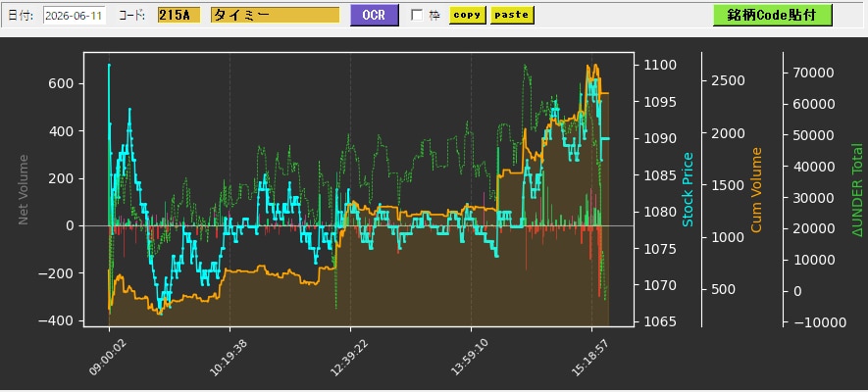Click the 1065 stock price tick label
This screenshot has height=392, width=868.
(x=659, y=321)
